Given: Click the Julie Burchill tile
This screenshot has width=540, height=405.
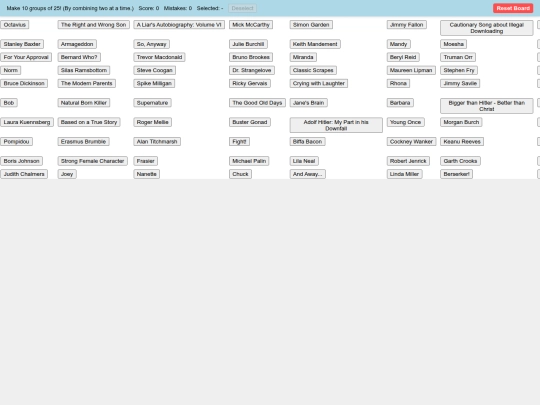Looking at the screenshot, I should click(248, 44).
